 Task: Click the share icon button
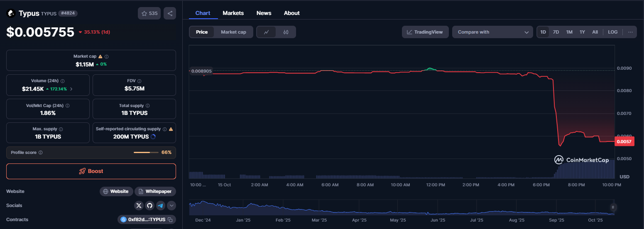170,13
